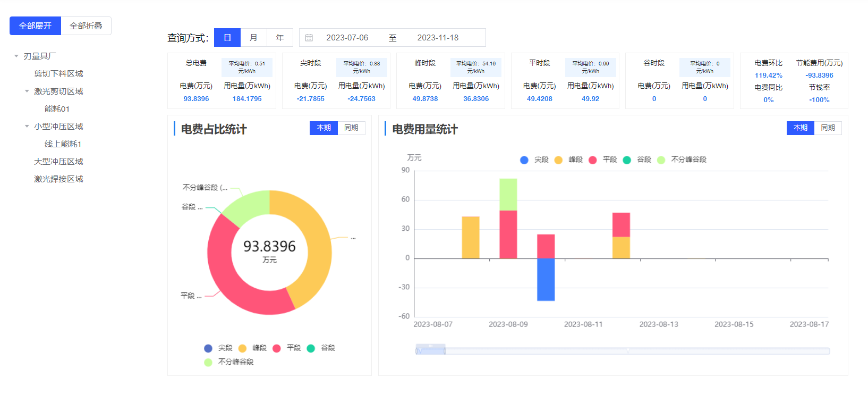This screenshot has width=868, height=394.
Task: Select 同期 in 电费占比统计 panel
Action: pos(351,128)
